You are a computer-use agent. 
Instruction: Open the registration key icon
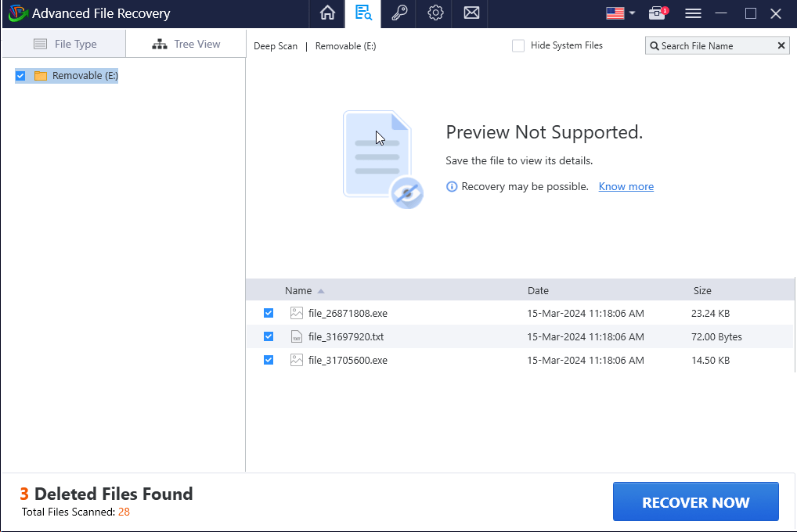coord(399,13)
